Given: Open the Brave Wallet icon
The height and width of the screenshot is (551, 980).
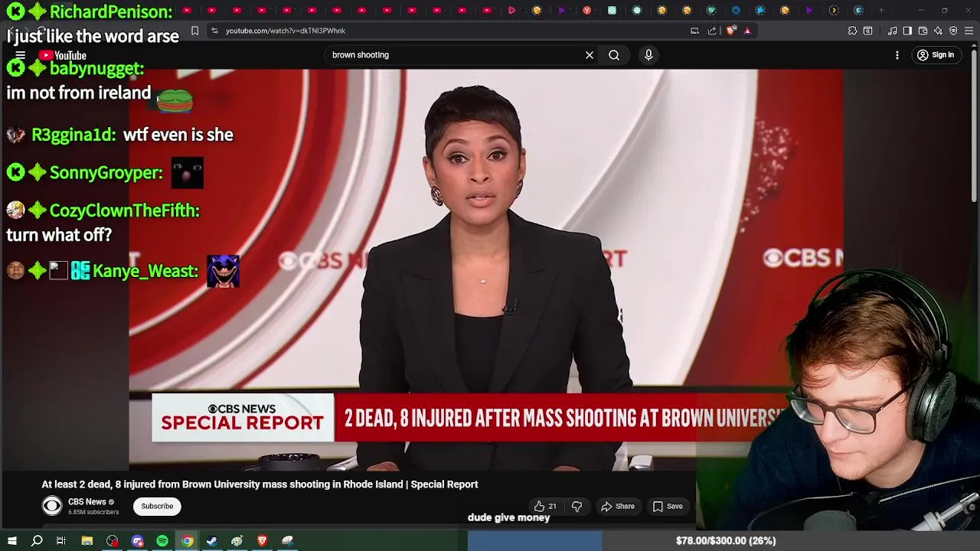Looking at the screenshot, I should (923, 31).
